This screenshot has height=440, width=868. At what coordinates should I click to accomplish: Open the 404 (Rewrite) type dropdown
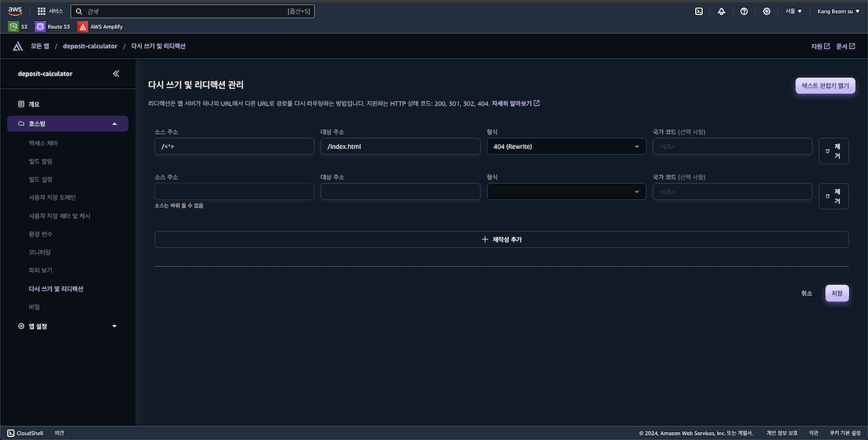click(x=566, y=146)
